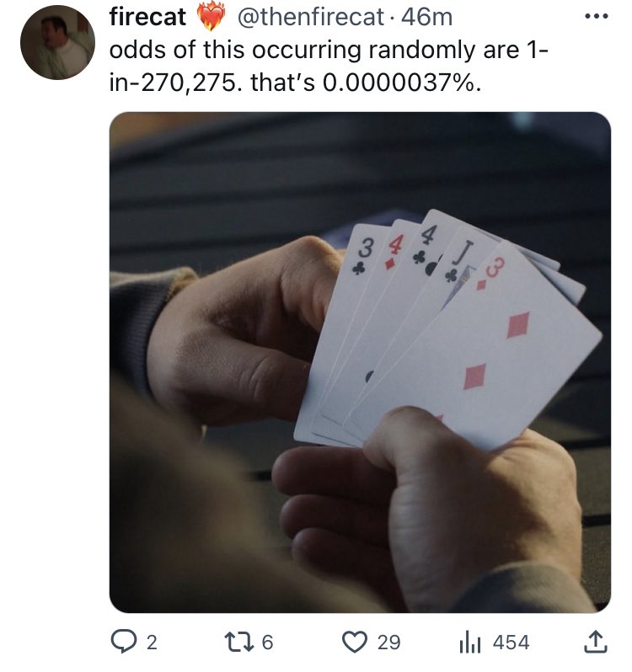This screenshot has width=632, height=672.
Task: Toggle the heart like icon
Action: 355,642
